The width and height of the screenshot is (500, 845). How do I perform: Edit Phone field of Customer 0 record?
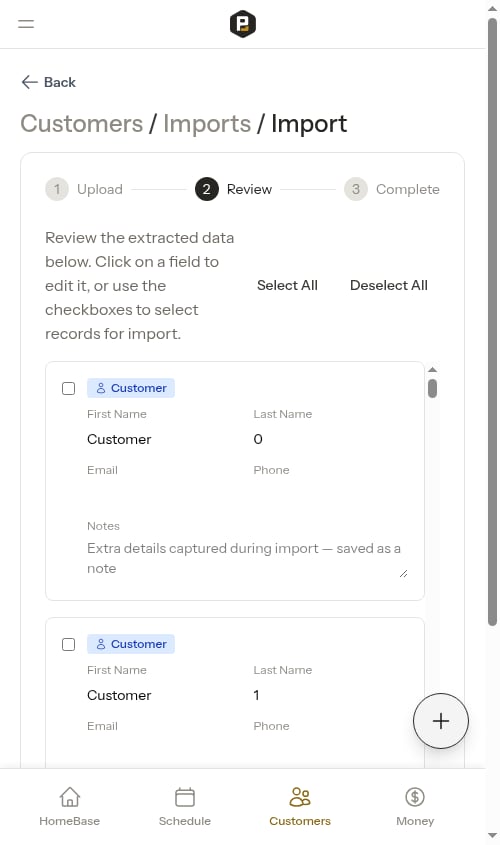tap(330, 495)
